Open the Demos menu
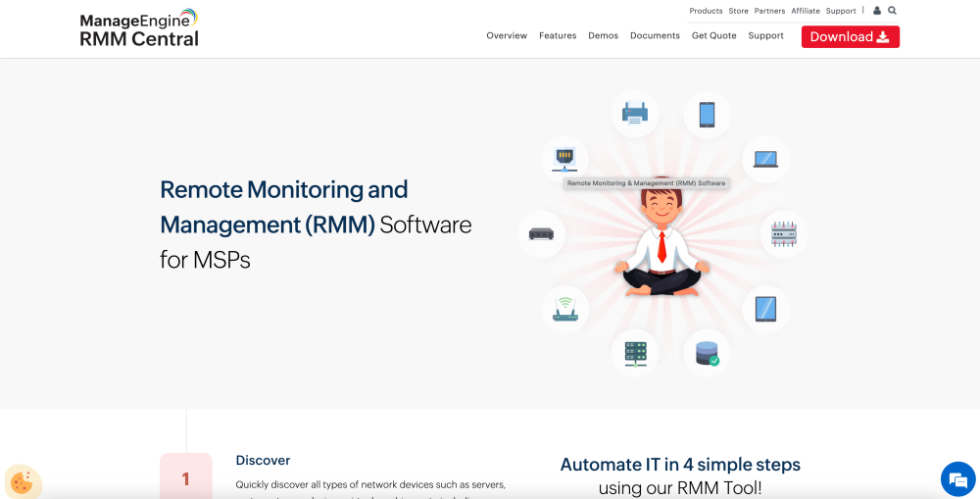 [603, 35]
